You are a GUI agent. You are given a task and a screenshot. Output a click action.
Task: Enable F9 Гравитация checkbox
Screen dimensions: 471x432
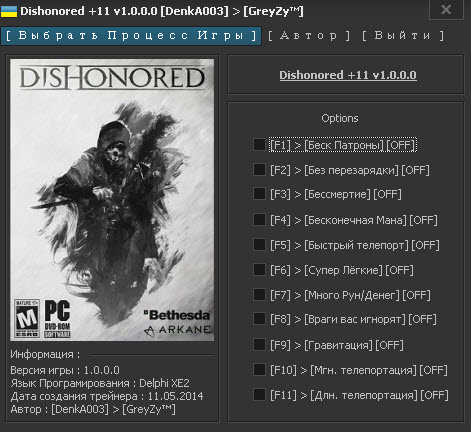click(259, 344)
